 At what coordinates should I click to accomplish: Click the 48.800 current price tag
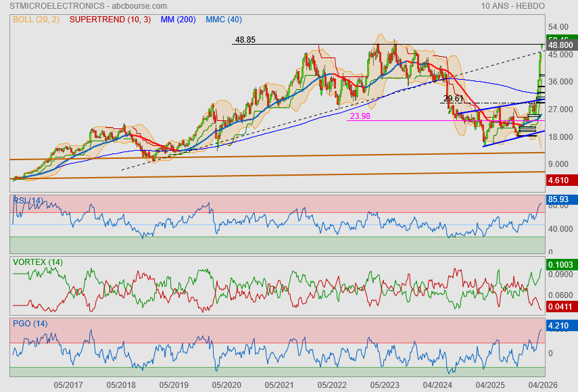562,45
